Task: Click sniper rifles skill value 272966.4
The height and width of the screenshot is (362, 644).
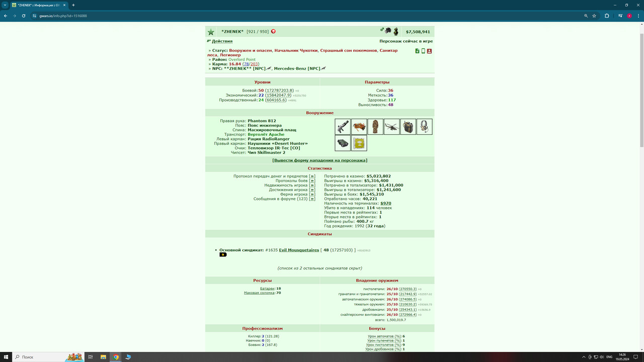Action: click(x=408, y=315)
